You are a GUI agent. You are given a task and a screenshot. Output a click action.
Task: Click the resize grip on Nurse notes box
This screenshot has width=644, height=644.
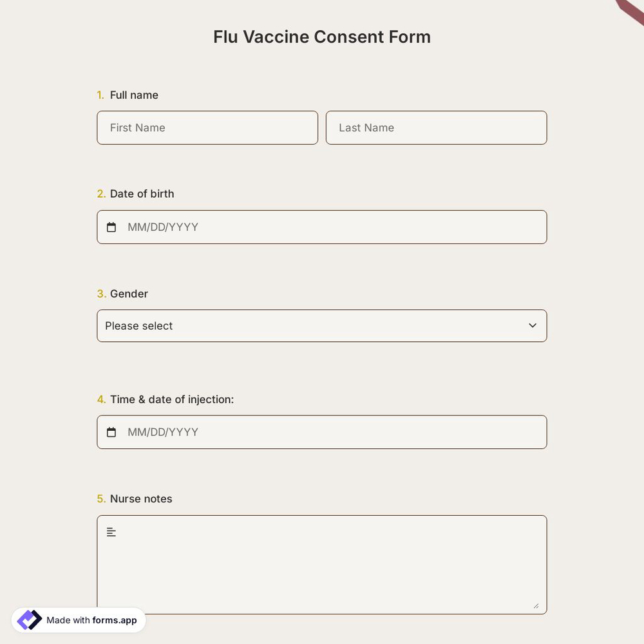pos(536,605)
